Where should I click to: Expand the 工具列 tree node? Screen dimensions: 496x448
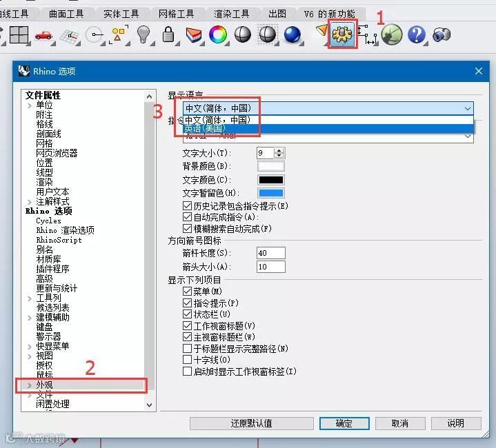tap(30, 298)
